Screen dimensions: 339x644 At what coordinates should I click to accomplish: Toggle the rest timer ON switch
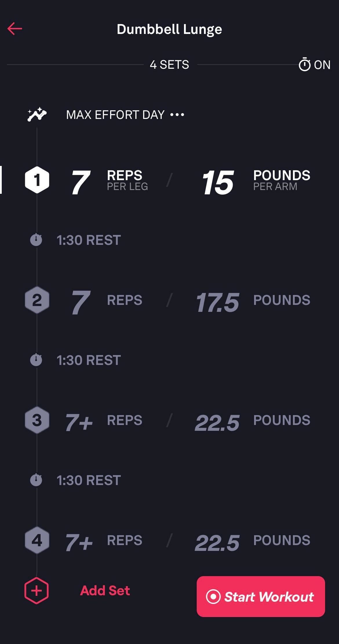pyautogui.click(x=314, y=65)
